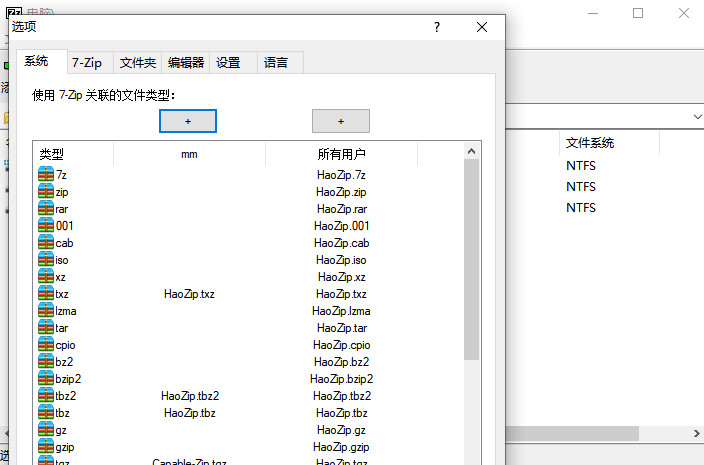Click the tbz2 file type icon
Viewport: 704px width, 465px height.
point(46,395)
